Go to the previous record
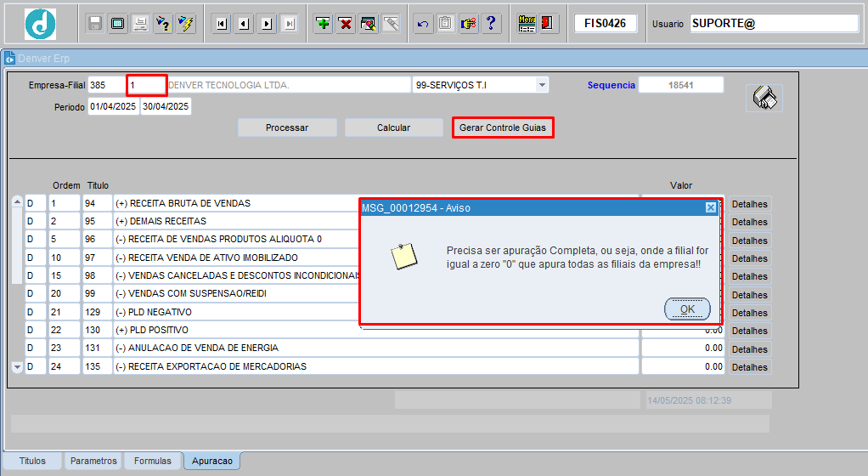Image resolution: width=868 pixels, height=476 pixels. coord(244,24)
